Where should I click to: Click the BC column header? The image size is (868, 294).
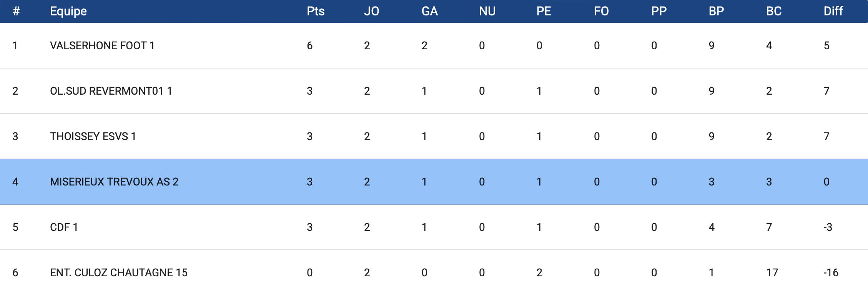click(773, 11)
